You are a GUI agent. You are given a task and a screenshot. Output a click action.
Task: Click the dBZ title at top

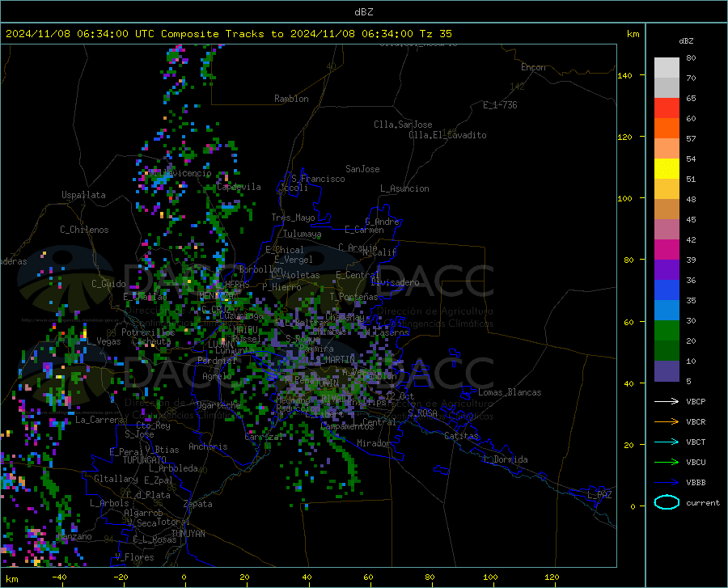[x=363, y=12]
